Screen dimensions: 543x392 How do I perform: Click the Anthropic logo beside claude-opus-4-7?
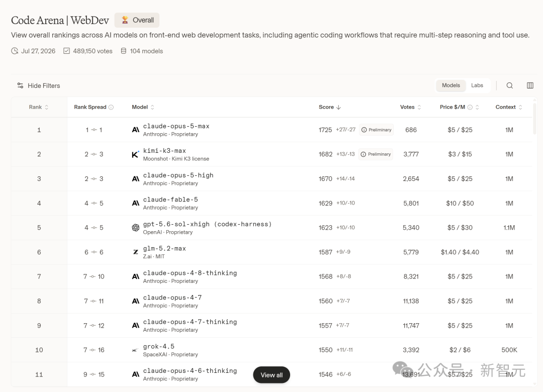(136, 301)
